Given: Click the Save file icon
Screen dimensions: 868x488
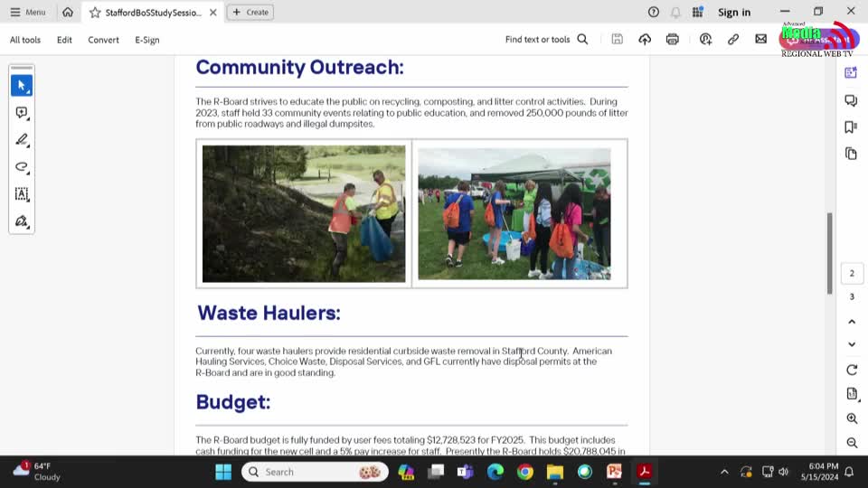Looking at the screenshot, I should 617,39.
